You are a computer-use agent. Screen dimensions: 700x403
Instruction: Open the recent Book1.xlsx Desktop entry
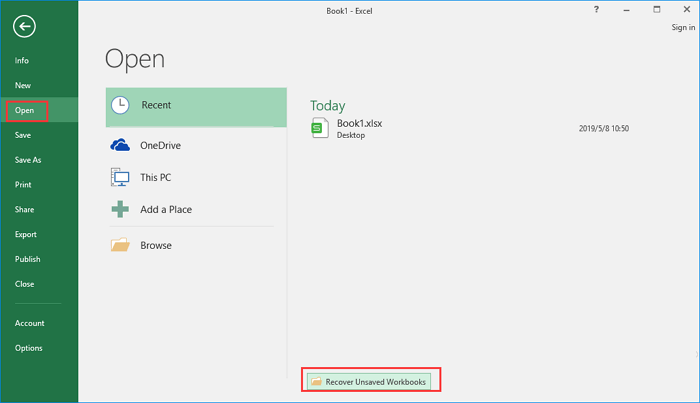[360, 128]
